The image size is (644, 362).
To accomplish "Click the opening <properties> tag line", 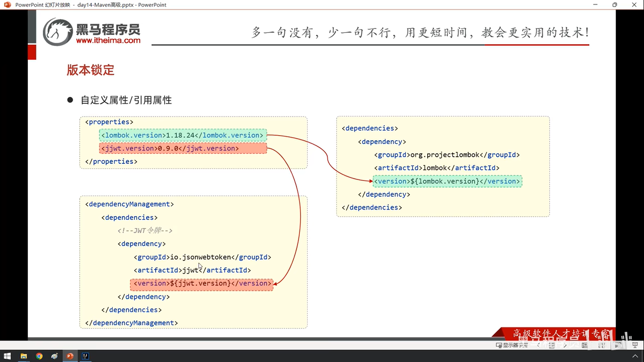I will pos(109,122).
